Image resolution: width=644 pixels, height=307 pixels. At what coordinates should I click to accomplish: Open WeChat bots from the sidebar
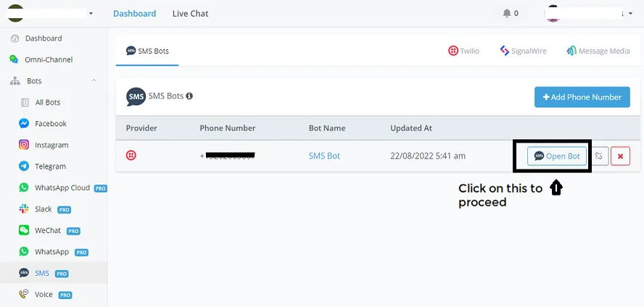pos(49,230)
